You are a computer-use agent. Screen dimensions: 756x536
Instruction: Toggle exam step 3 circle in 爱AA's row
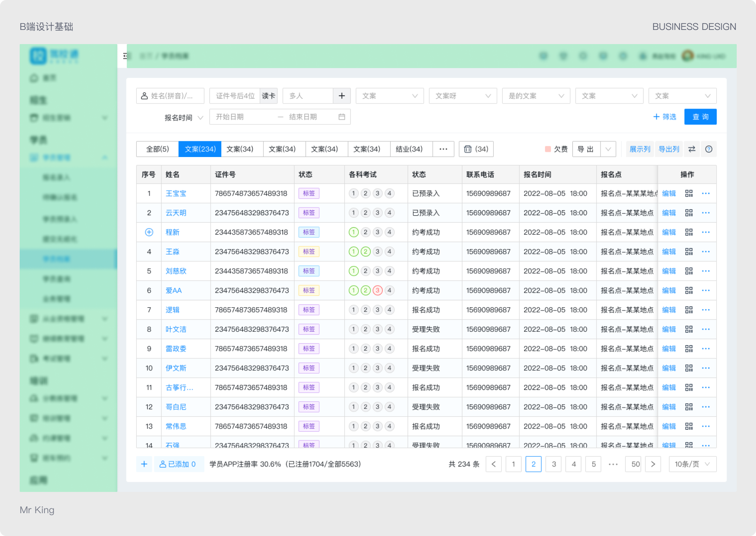coord(378,290)
